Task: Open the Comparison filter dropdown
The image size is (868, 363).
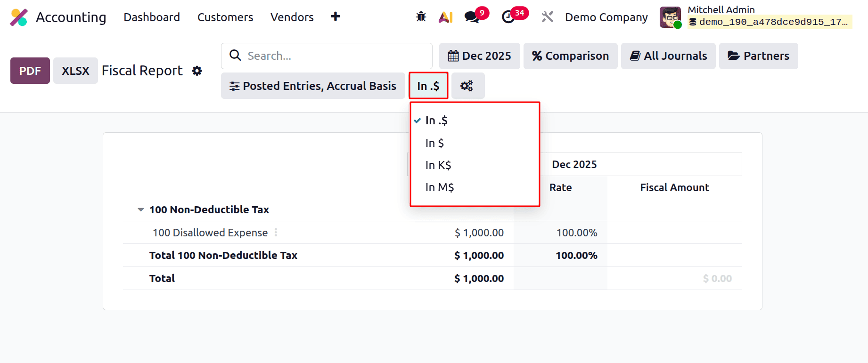Action: (571, 56)
